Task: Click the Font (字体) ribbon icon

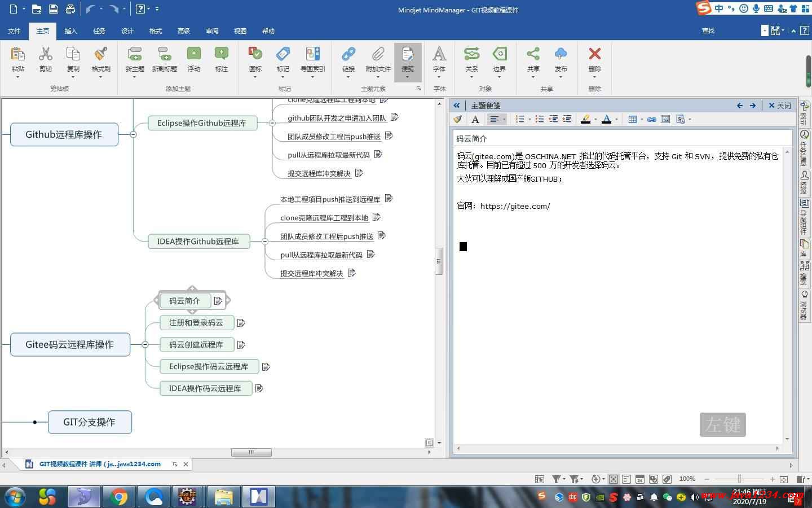Action: pos(439,54)
